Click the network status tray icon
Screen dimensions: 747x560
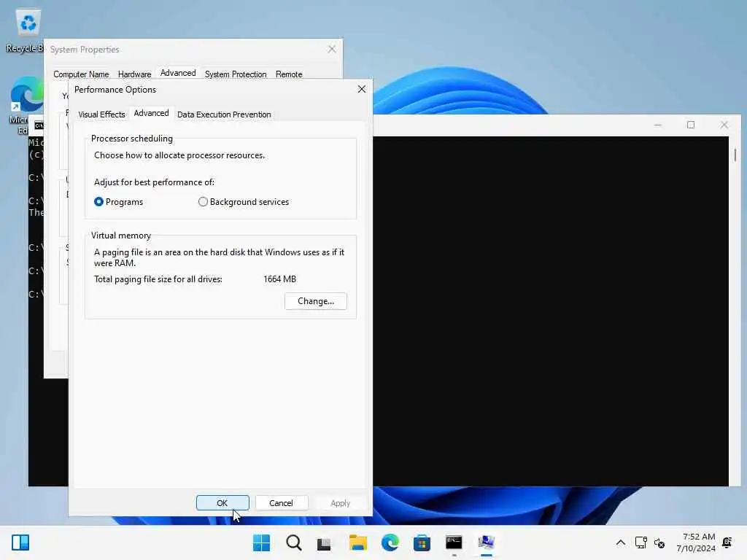(x=640, y=542)
